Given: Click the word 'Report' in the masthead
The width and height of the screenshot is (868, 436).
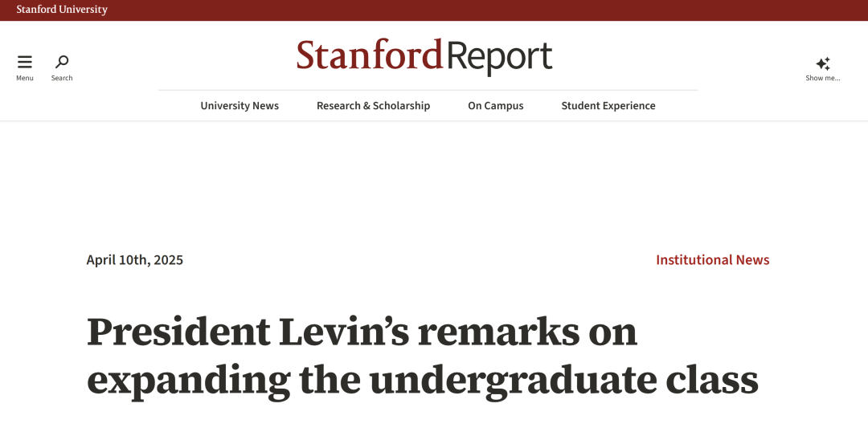Looking at the screenshot, I should [499, 56].
